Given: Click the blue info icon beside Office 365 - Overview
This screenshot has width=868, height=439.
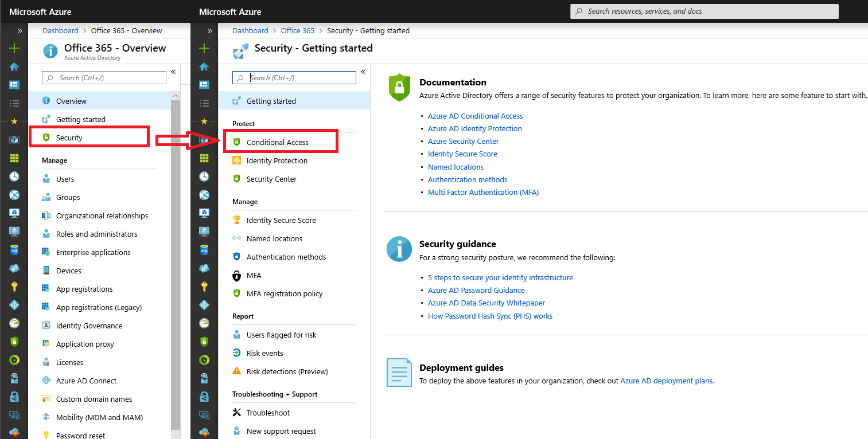Looking at the screenshot, I should click(50, 52).
